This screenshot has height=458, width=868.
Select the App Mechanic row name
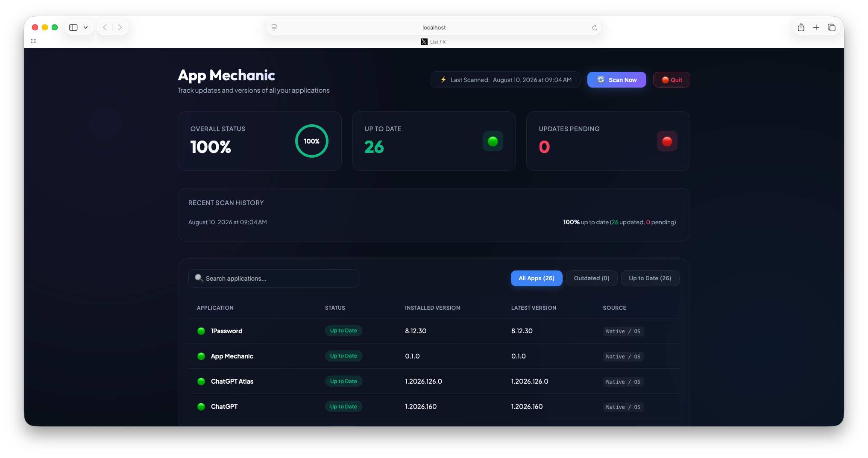[x=232, y=356]
